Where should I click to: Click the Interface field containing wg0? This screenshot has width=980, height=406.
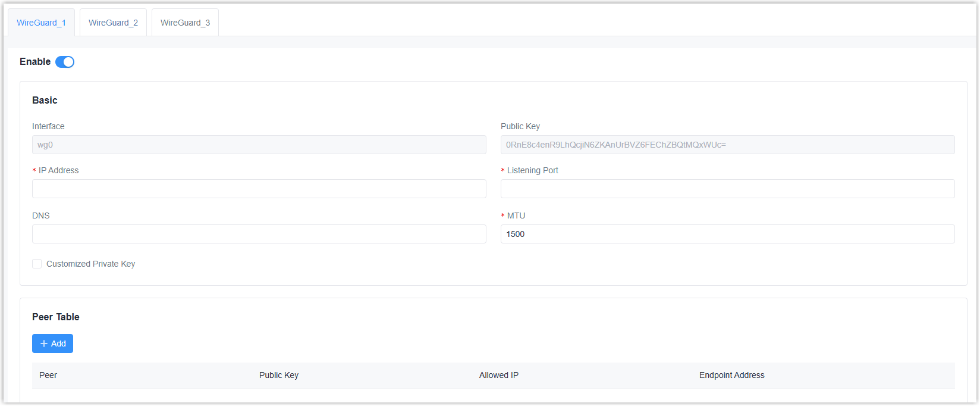[x=259, y=145]
